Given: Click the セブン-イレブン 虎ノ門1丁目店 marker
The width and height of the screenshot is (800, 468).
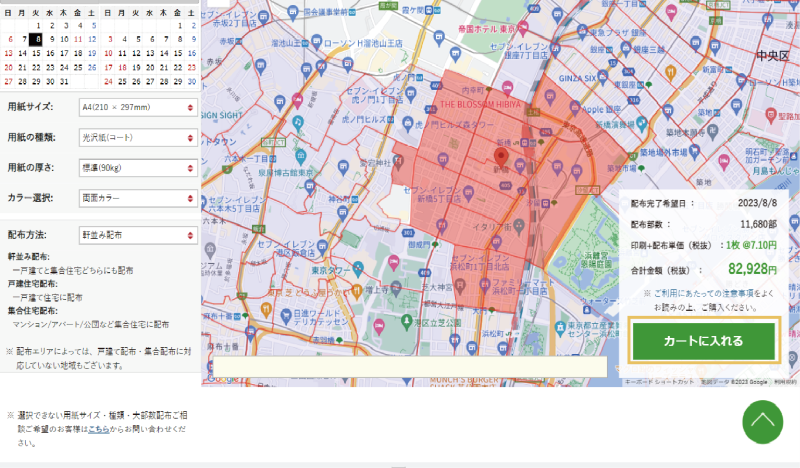Looking at the screenshot, I should coord(411,94).
